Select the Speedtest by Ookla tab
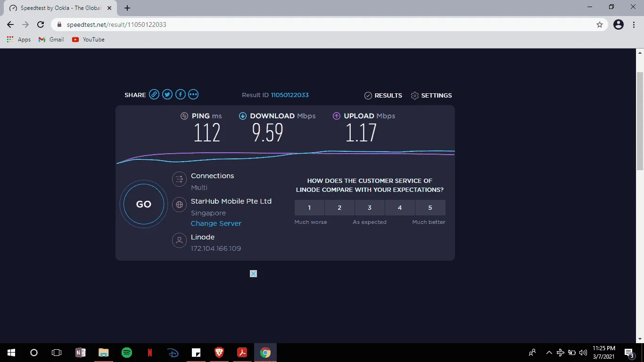 click(60, 8)
